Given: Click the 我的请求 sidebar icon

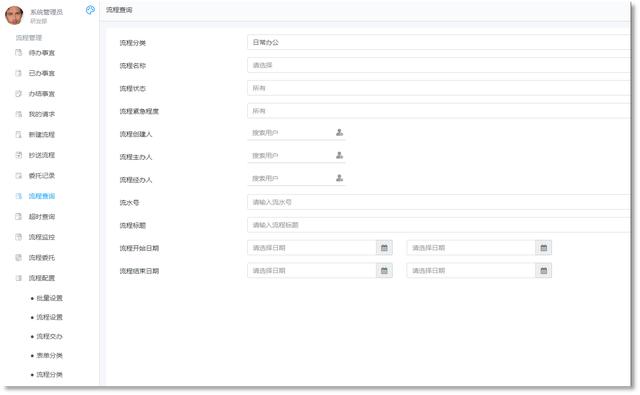Looking at the screenshot, I should [18, 114].
